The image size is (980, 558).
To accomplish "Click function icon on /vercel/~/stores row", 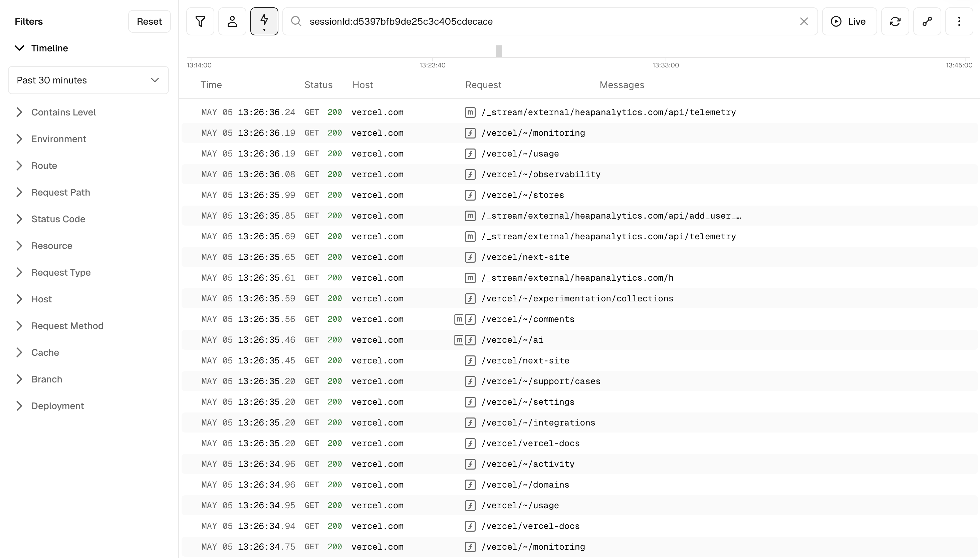I will [470, 195].
